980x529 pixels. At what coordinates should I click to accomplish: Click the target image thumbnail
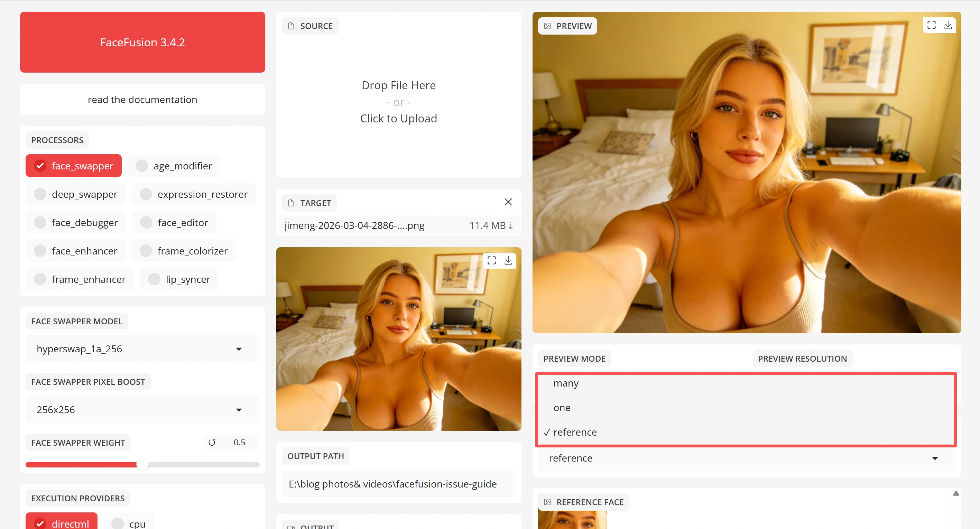tap(398, 339)
